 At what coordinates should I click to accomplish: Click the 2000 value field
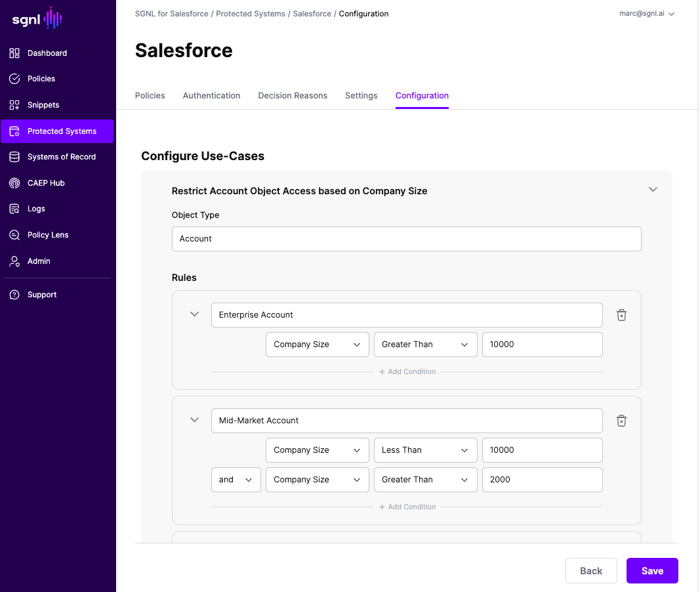click(x=543, y=480)
